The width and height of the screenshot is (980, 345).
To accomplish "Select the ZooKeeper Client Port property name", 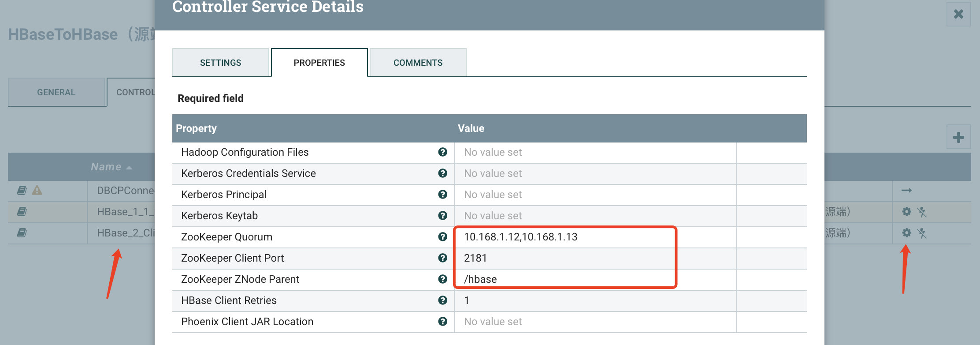I will [233, 258].
